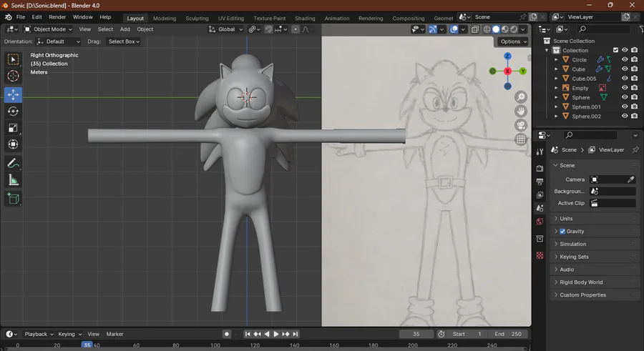Choose the Rotate tool

tap(13, 112)
